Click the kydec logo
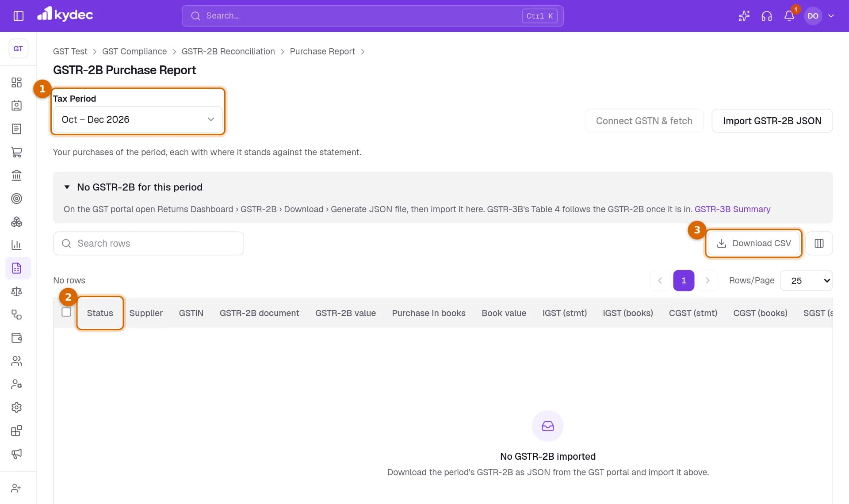849x504 pixels. (x=65, y=15)
